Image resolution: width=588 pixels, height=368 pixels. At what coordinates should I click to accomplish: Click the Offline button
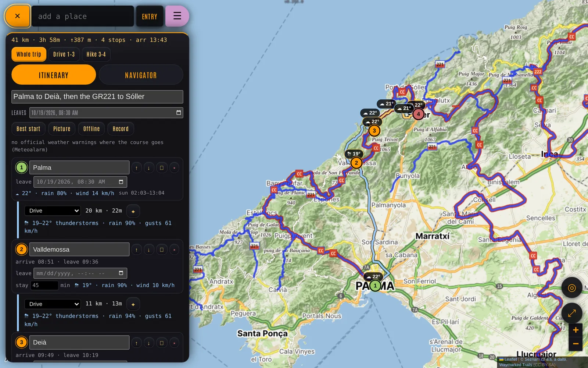[92, 129]
